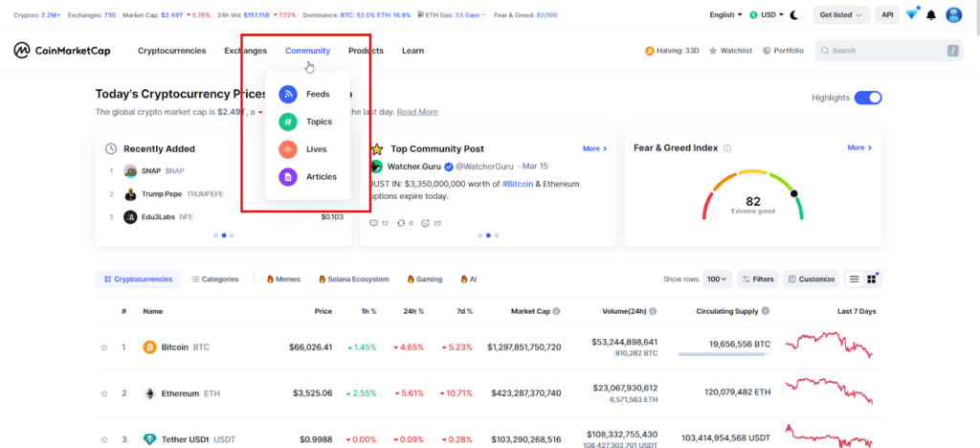Open Fear & Greed Index info icon
Viewport: 980px width, 448px height.
click(x=727, y=148)
